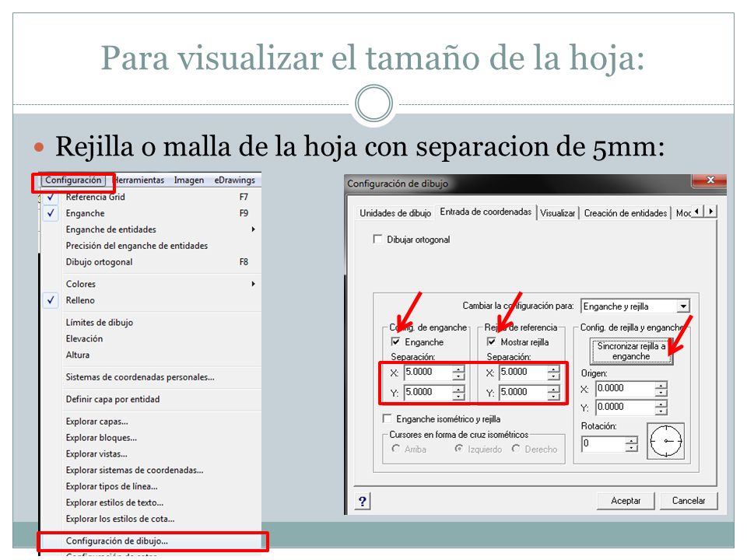Image resolution: width=747 pixels, height=560 pixels.
Task: Click enganche Separación Y field
Action: 428,392
